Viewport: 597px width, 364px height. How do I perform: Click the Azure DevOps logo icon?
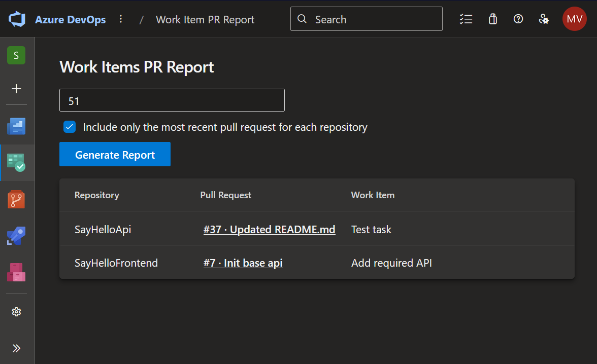pyautogui.click(x=17, y=19)
